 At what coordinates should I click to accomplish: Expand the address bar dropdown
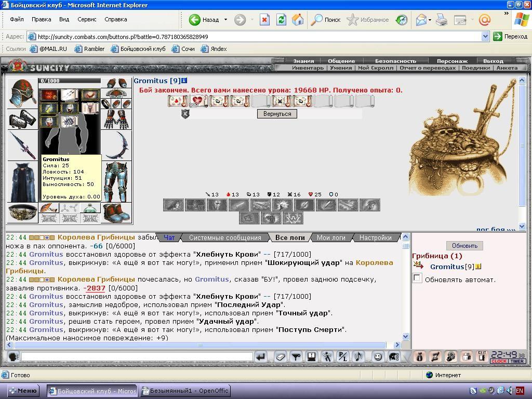[485, 36]
